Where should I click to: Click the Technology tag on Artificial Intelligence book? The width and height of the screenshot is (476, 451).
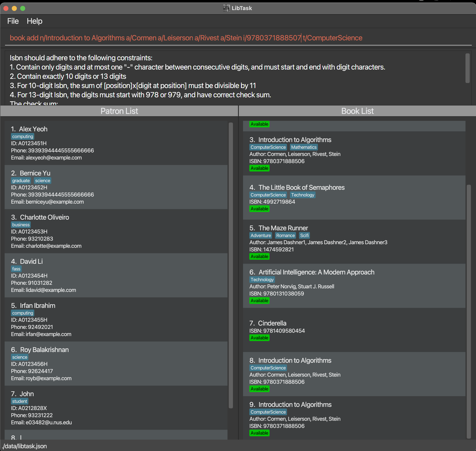262,280
